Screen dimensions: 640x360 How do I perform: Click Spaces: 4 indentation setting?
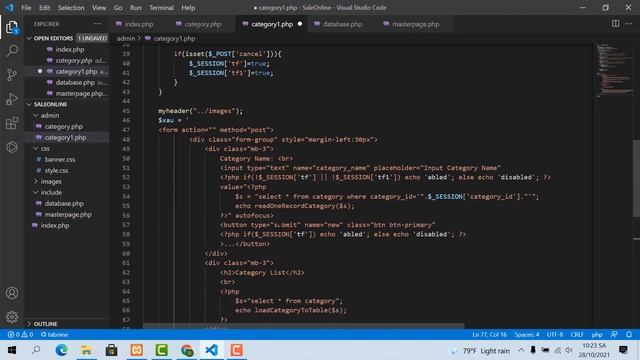click(x=527, y=334)
